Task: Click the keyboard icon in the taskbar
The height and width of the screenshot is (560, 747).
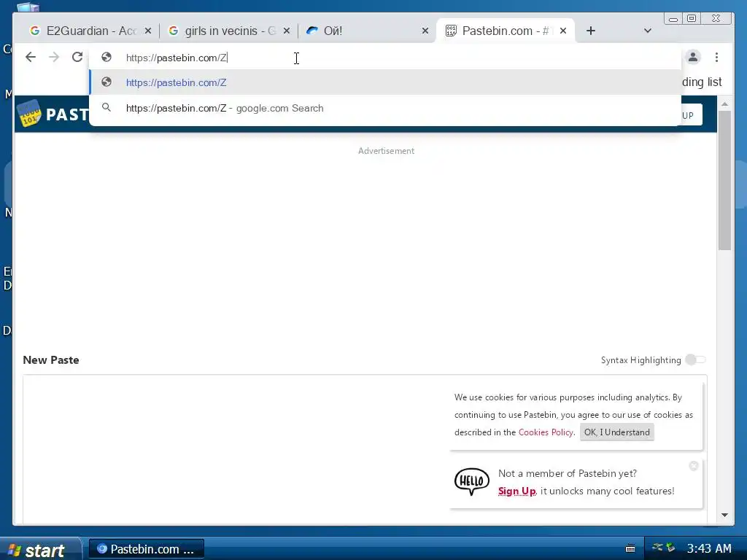Action: pyautogui.click(x=630, y=548)
